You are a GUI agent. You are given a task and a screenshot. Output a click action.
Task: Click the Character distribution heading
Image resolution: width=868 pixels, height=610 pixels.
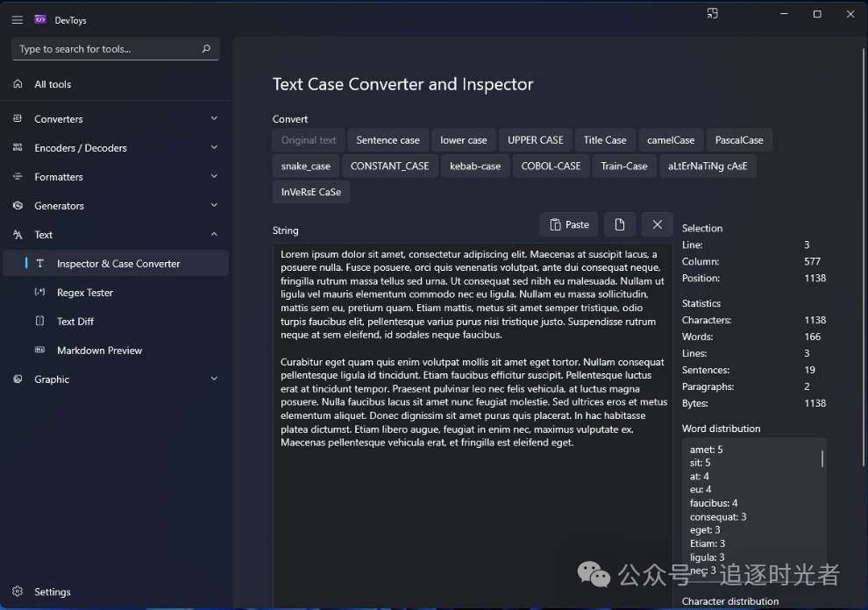(730, 601)
